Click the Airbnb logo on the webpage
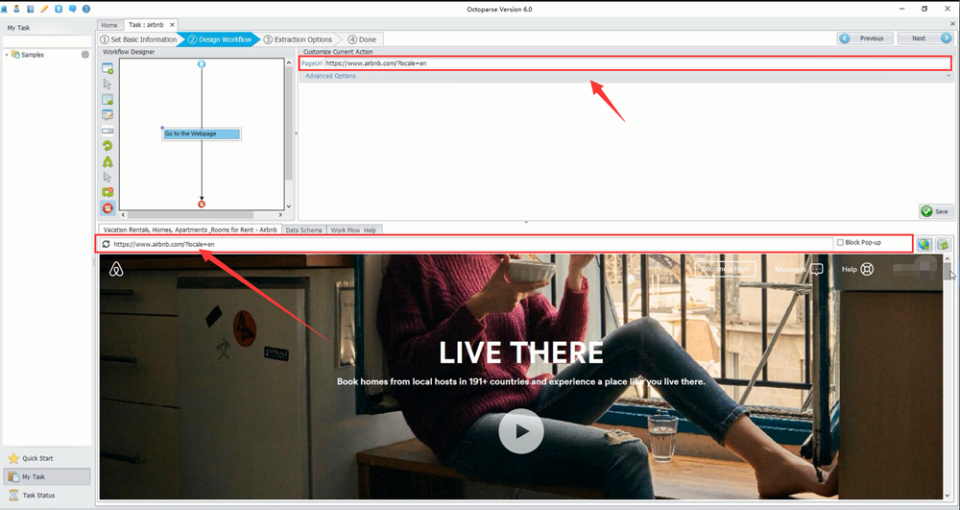 (x=116, y=269)
